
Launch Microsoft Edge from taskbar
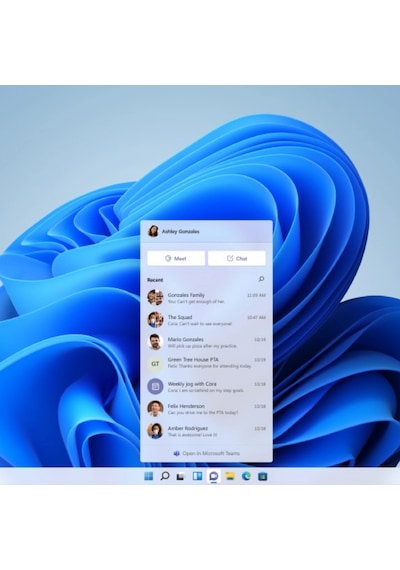[x=246, y=476]
